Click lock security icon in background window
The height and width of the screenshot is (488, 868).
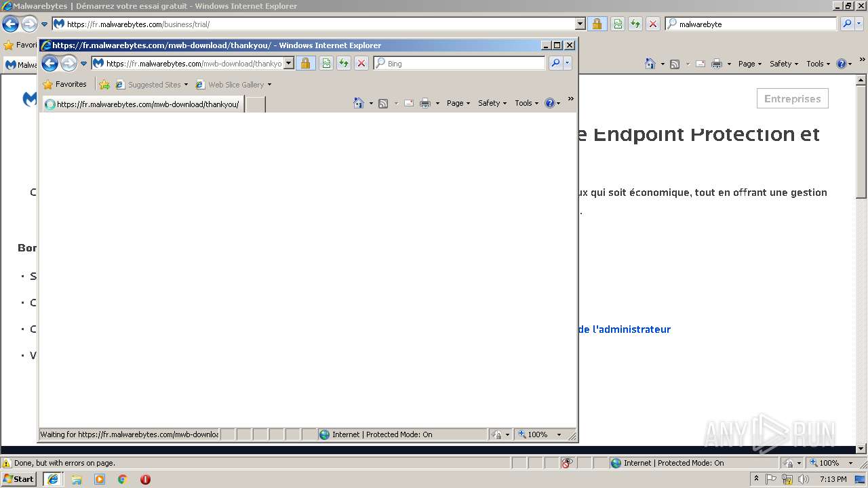[597, 24]
